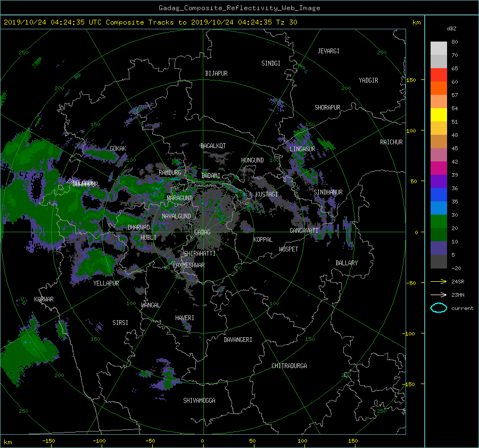Select the red 65 dBZ color swatch
The width and height of the screenshot is (479, 448).
[439, 75]
